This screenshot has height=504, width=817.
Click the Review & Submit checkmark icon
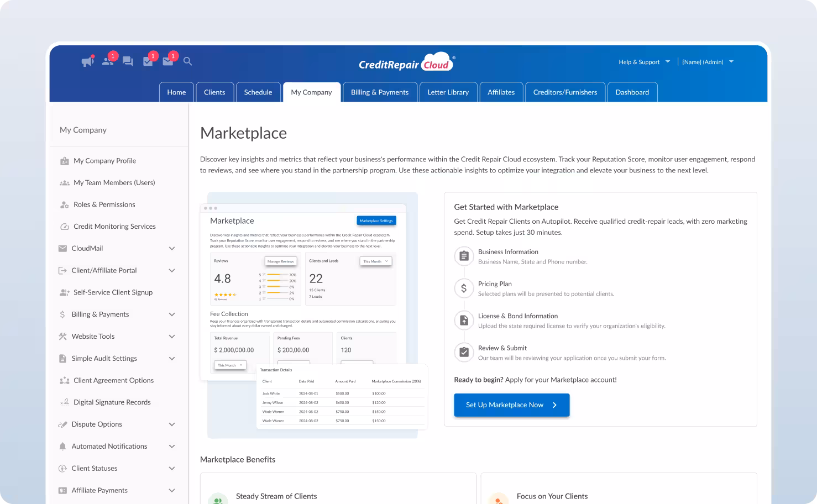(x=464, y=352)
